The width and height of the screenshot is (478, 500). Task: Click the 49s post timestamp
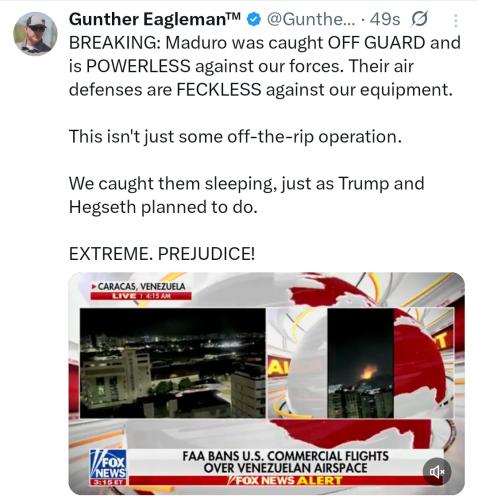(385, 19)
